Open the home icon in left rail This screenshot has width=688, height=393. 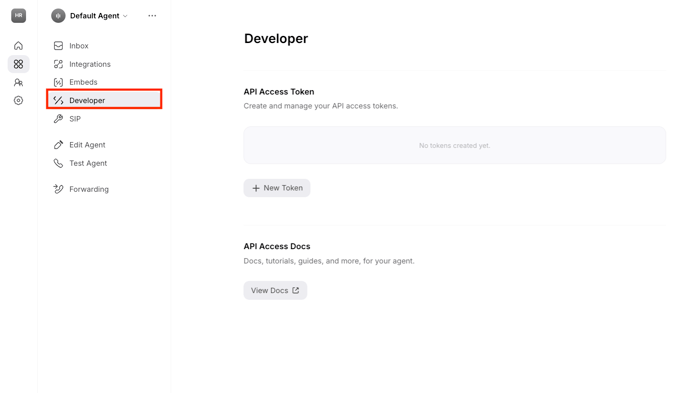(18, 46)
